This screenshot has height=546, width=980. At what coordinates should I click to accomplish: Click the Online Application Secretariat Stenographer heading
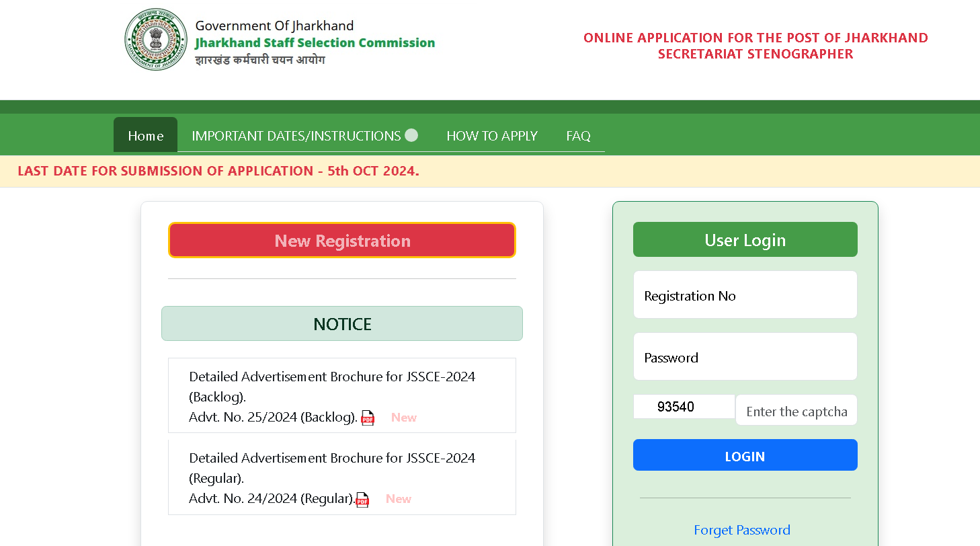756,46
